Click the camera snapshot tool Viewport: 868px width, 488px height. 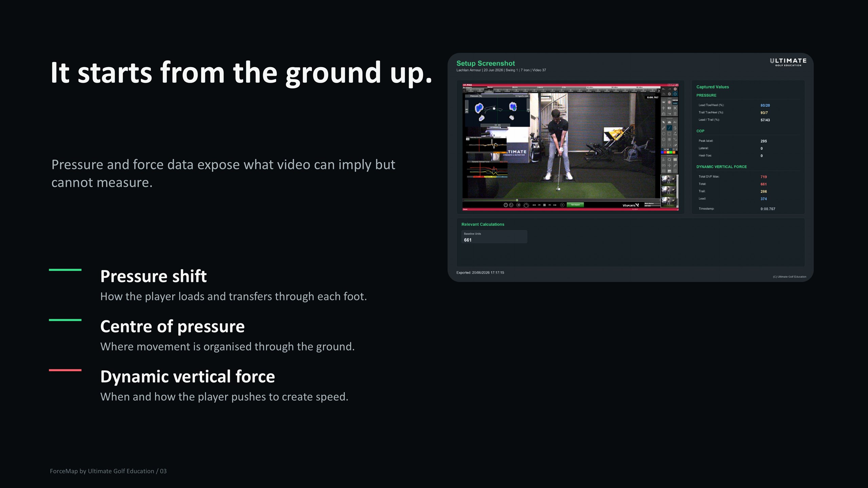(669, 122)
